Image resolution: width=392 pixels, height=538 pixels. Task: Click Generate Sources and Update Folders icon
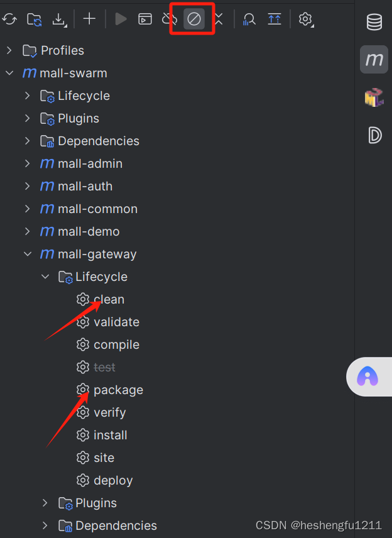pyautogui.click(x=34, y=19)
